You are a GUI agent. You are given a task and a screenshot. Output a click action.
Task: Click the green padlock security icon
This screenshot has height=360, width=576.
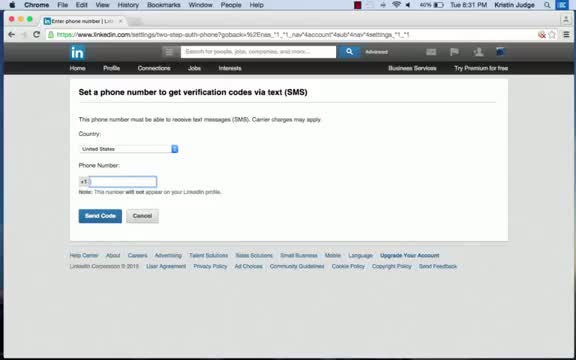coord(51,35)
